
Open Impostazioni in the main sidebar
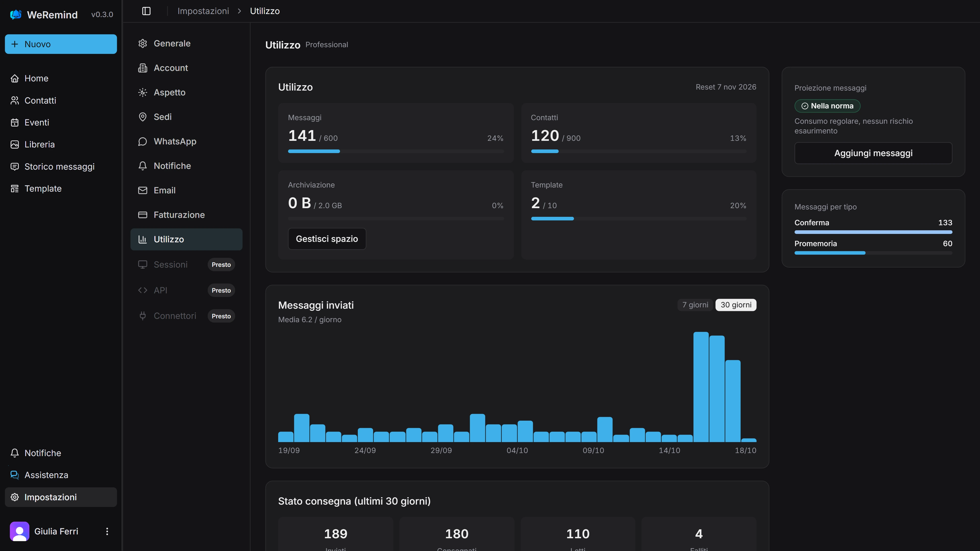tap(61, 497)
